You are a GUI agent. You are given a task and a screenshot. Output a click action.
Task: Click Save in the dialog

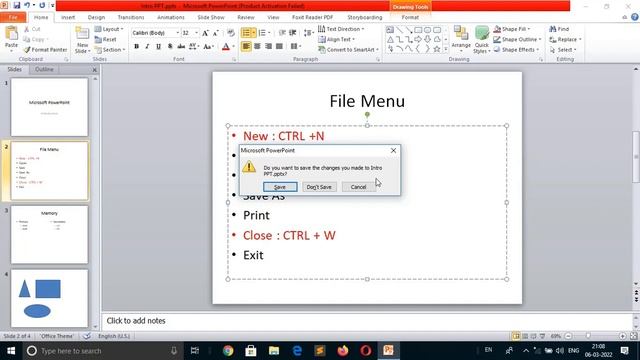pos(280,187)
